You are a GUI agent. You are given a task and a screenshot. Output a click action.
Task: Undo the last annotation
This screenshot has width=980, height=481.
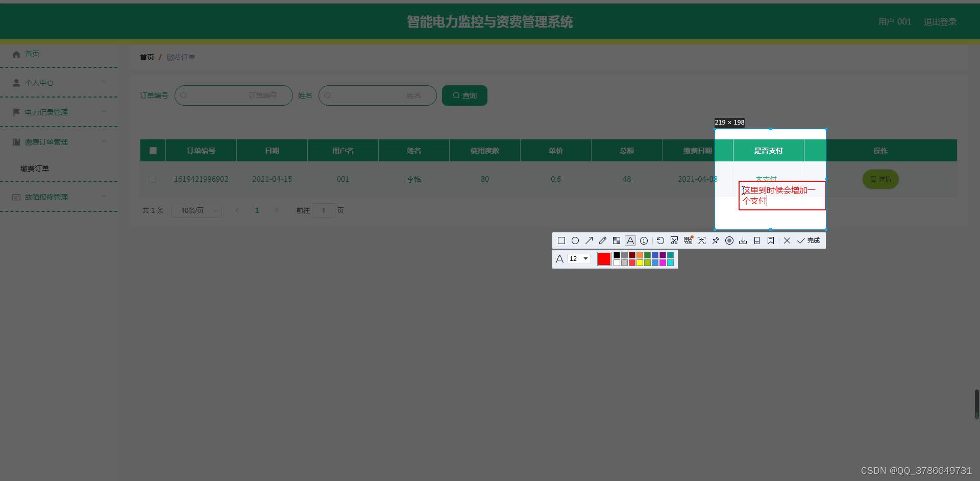click(660, 240)
